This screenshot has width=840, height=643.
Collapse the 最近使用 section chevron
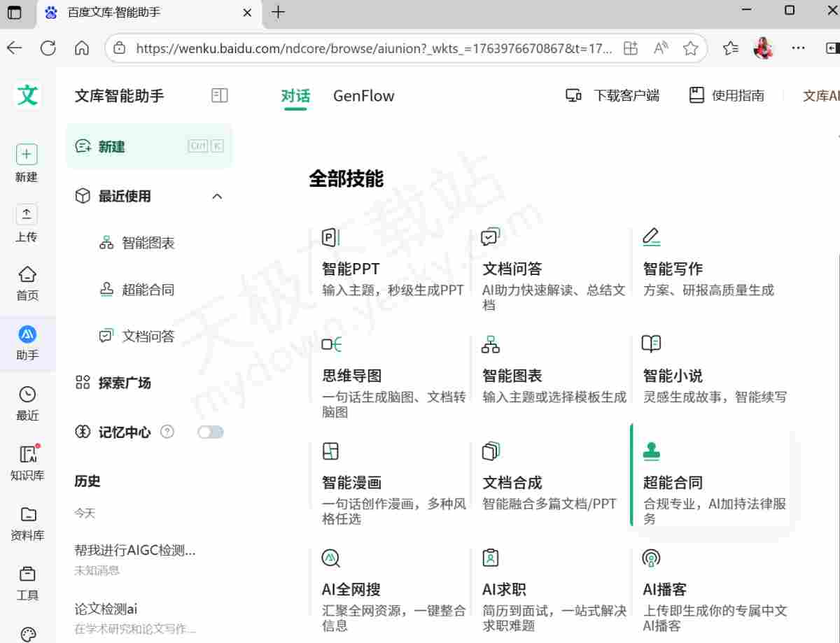(x=217, y=197)
